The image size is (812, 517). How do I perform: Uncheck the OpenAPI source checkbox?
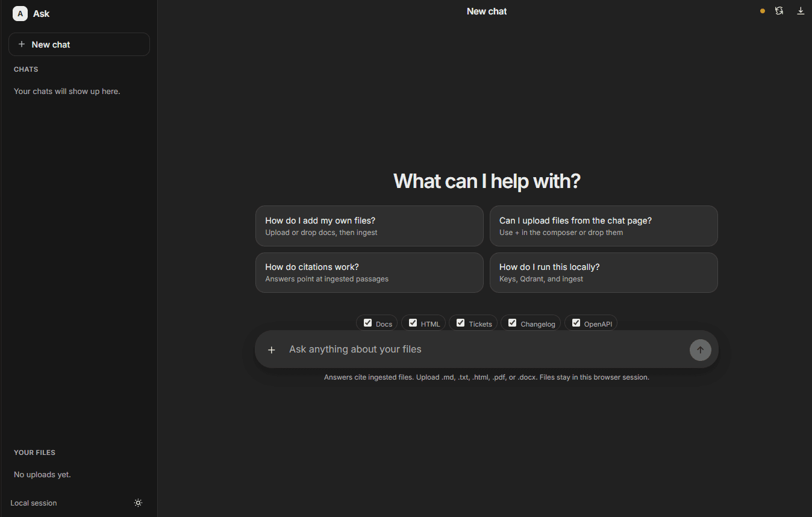point(576,323)
